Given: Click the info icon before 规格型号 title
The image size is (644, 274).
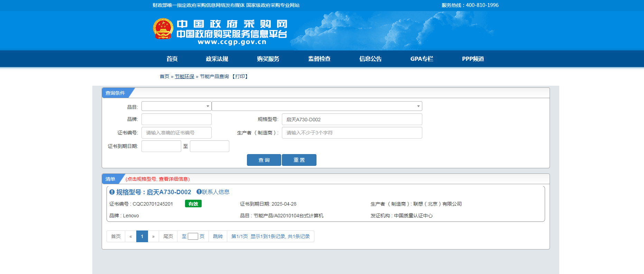Looking at the screenshot, I should [x=112, y=192].
